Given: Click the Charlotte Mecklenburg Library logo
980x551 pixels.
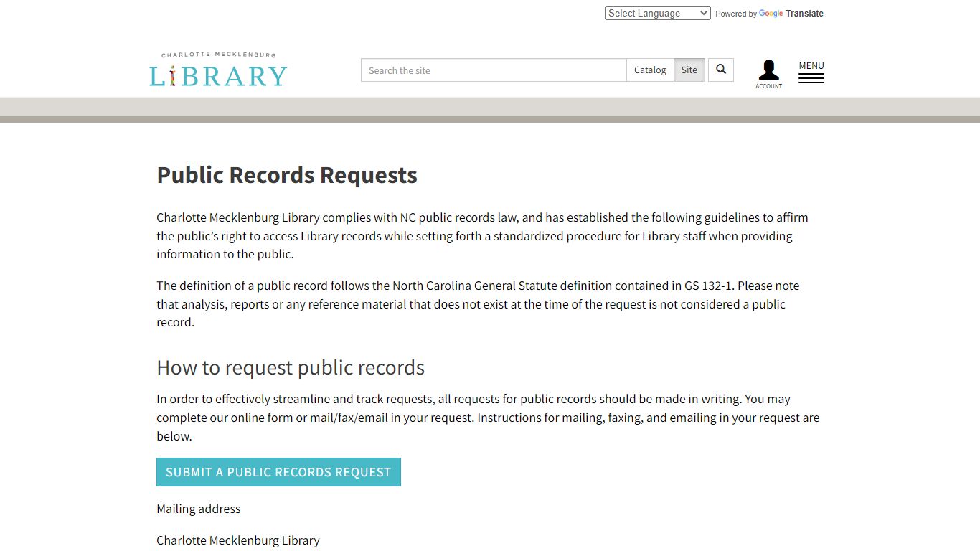Looking at the screenshot, I should click(x=218, y=70).
